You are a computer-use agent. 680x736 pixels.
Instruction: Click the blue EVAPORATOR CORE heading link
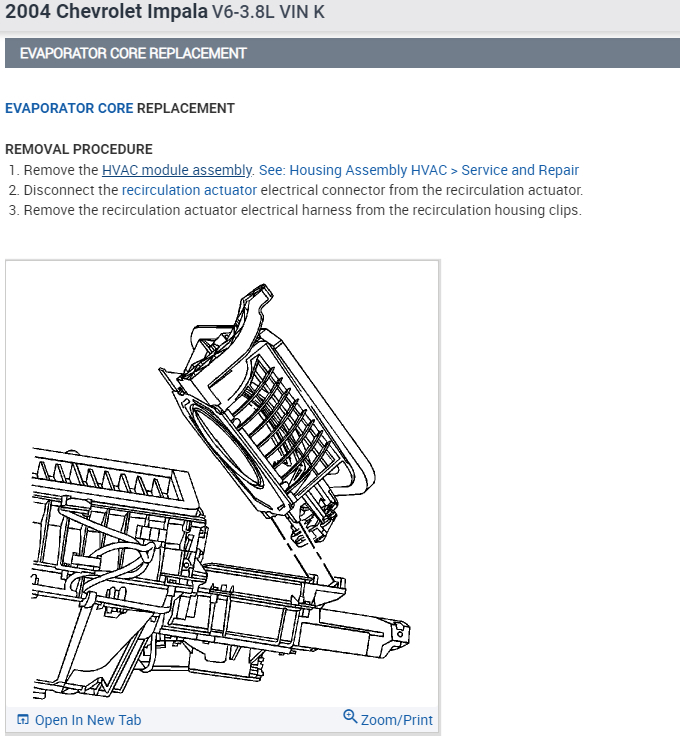(69, 108)
